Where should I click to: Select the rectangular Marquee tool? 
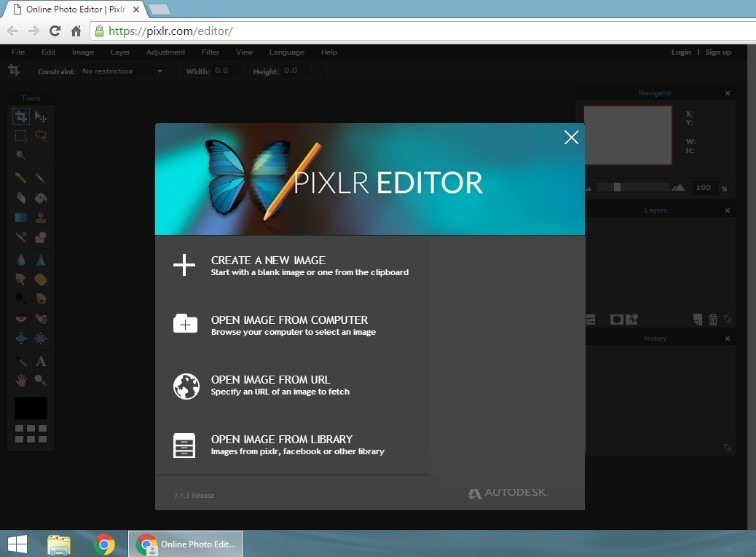[21, 136]
